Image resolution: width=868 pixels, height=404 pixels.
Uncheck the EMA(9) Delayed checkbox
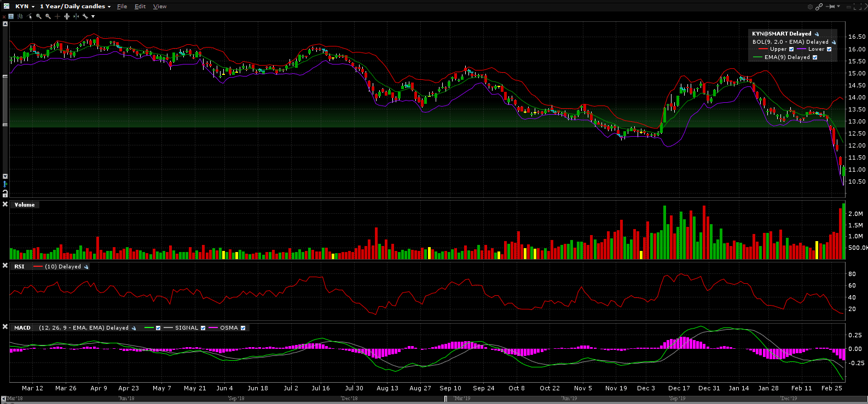[815, 57]
